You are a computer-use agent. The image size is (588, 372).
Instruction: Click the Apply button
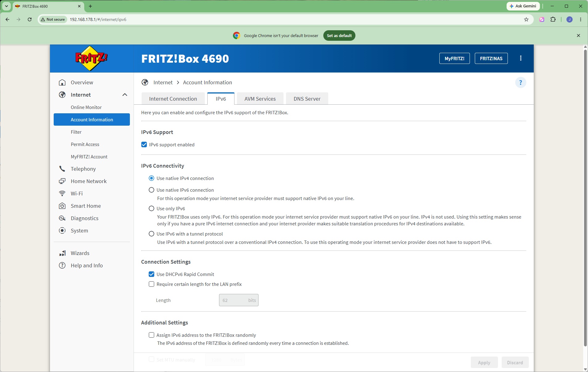click(x=484, y=362)
